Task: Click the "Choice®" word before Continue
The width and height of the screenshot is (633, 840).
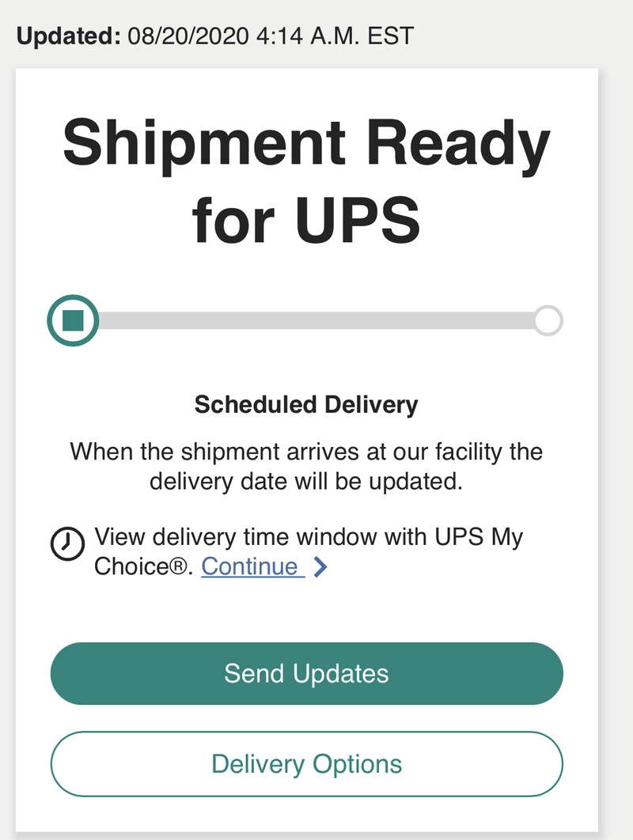Action: point(144,567)
